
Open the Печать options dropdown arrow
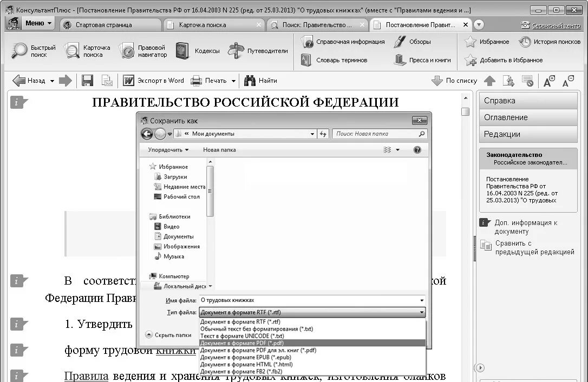(233, 81)
